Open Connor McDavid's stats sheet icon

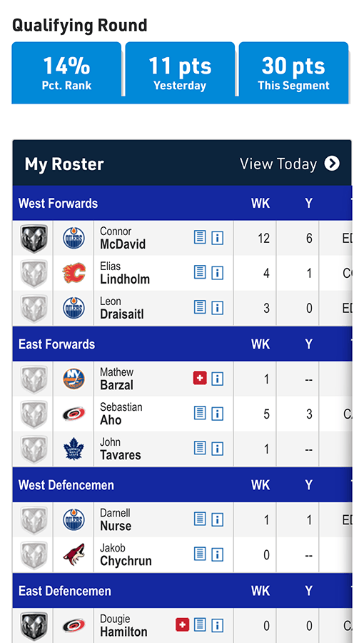200,237
